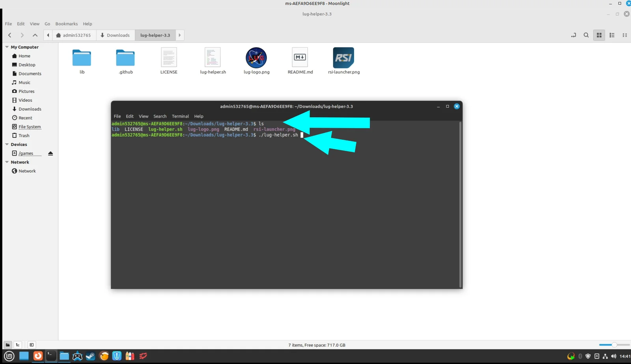
Task: Hide the sidebar with status bar button
Action: [32, 345]
